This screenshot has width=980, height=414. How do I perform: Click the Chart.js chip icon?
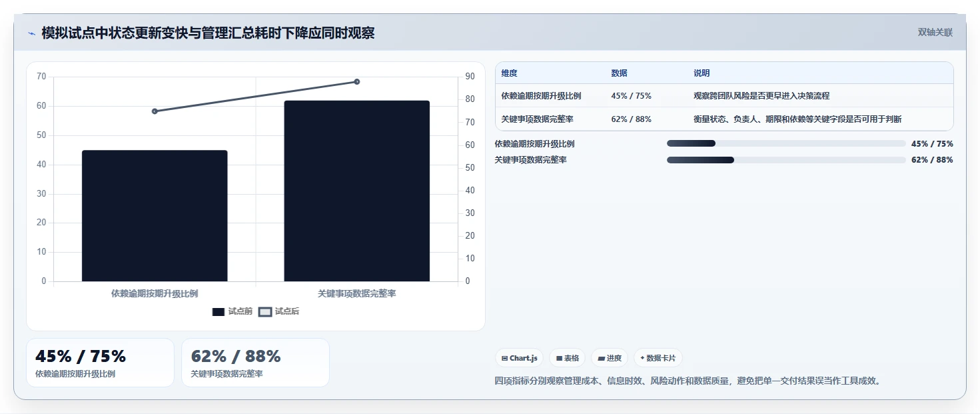(505, 358)
